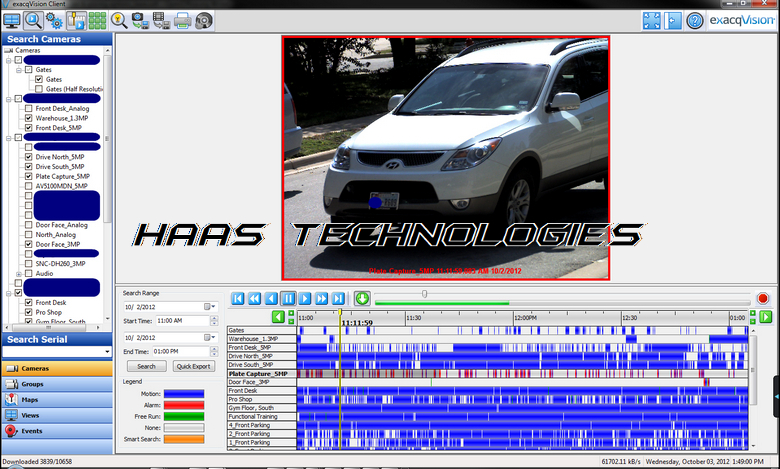
Task: Select Functional Training timeline row label
Action: 262,417
